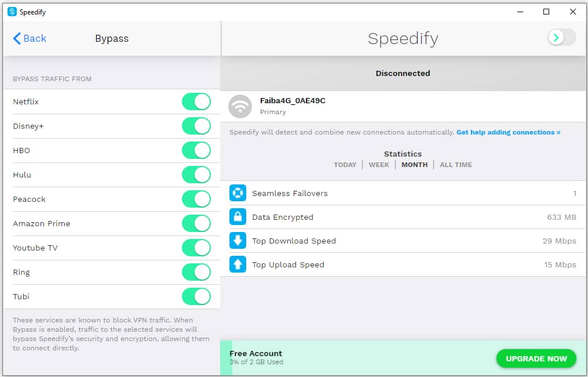Switch off Hulu bypass

196,175
